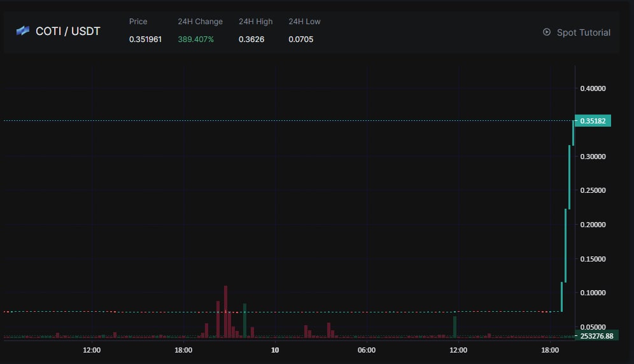Click the 0.40000 price axis label
The width and height of the screenshot is (634, 364).
point(593,88)
